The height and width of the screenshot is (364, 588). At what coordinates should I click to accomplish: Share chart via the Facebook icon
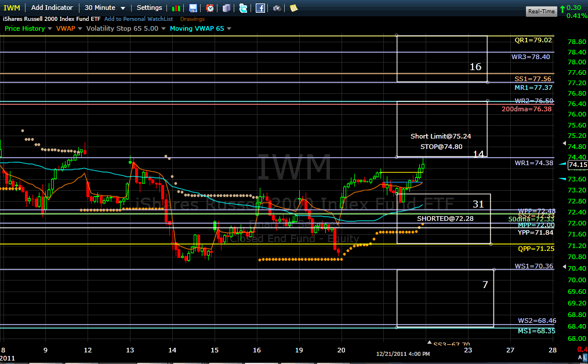(x=260, y=8)
